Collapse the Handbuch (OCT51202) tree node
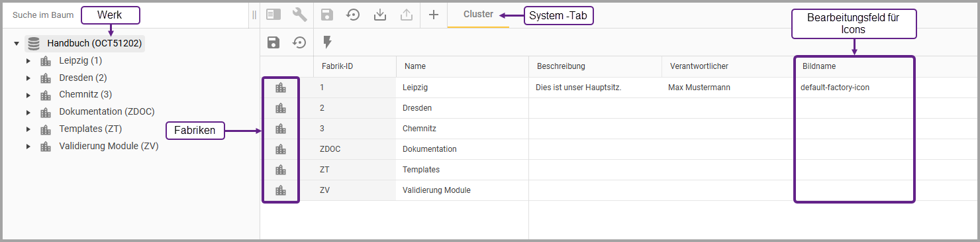980x242 pixels. [17, 44]
